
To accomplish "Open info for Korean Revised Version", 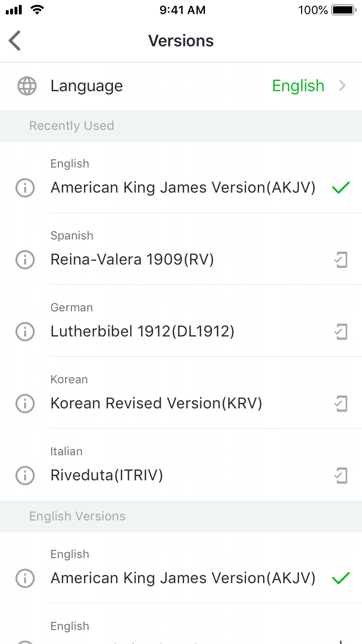I will point(25,404).
